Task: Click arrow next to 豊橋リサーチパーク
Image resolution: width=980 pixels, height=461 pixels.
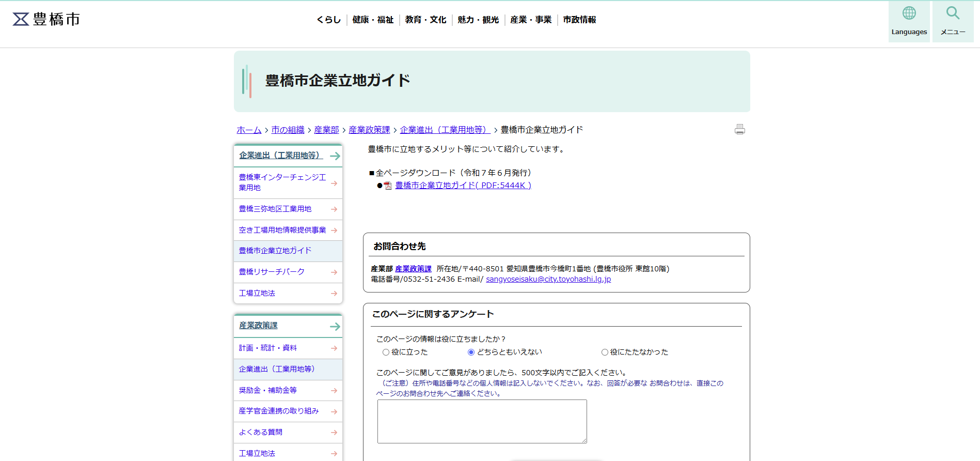Action: pos(334,272)
